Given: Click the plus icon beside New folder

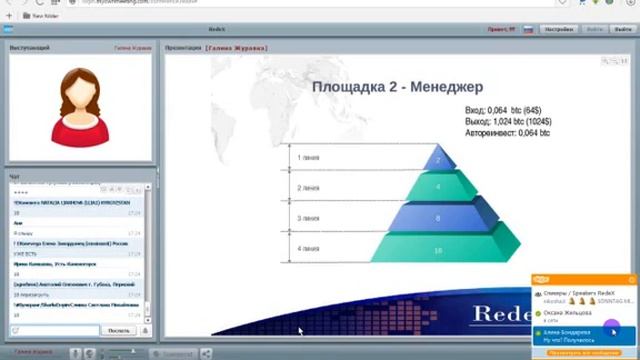Looking at the screenshot, I should pos(9,16).
